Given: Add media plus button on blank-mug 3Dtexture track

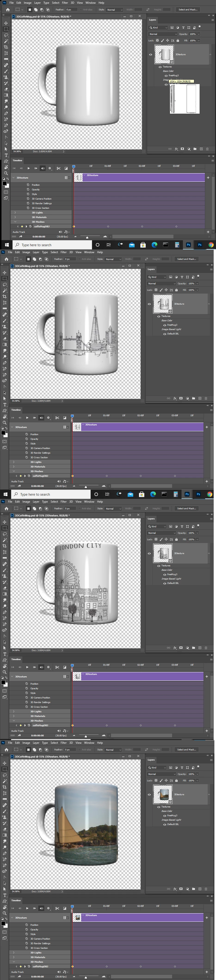Looking at the screenshot, I should pyautogui.click(x=208, y=178).
